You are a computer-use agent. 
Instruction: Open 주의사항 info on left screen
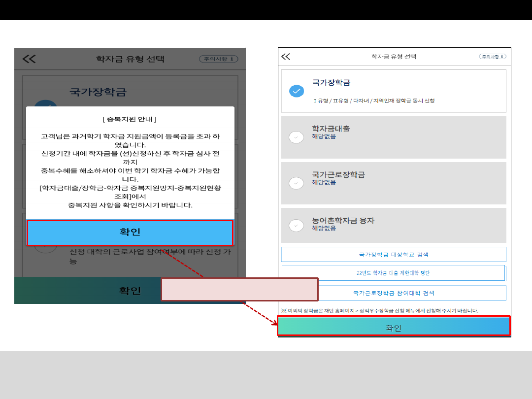pyautogui.click(x=218, y=59)
